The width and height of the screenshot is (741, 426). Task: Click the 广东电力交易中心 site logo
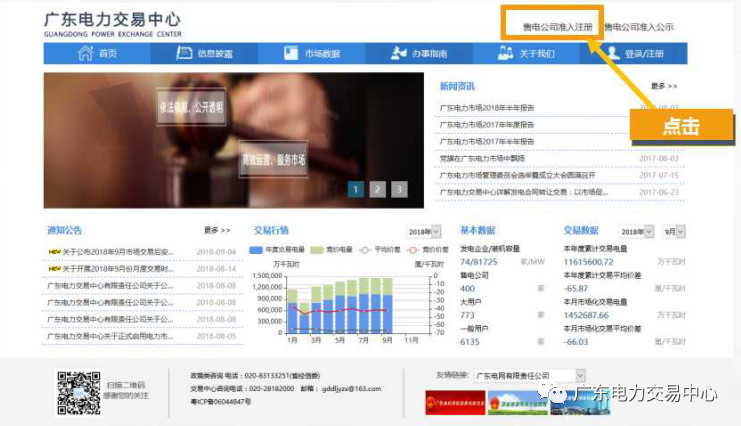[x=111, y=22]
